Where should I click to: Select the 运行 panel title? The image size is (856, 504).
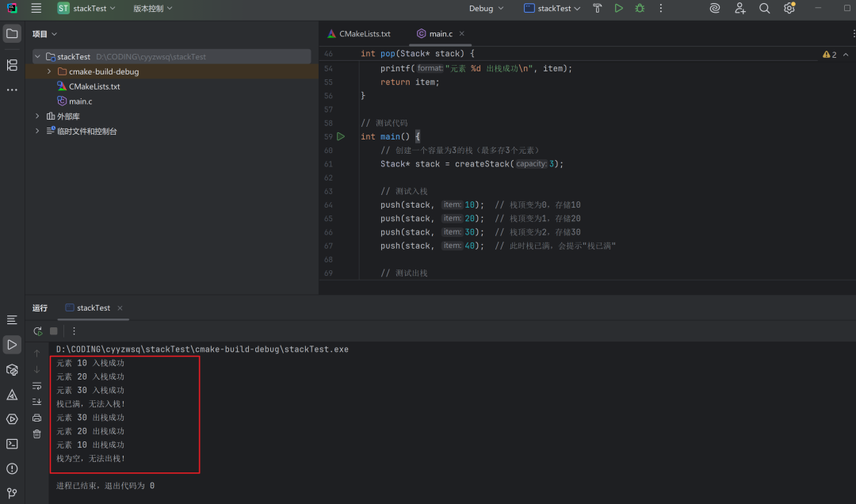40,308
